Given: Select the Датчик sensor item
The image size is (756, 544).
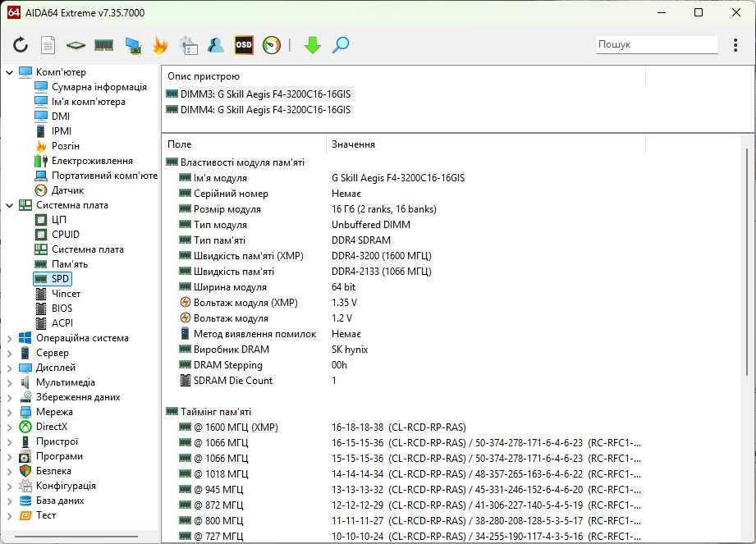Looking at the screenshot, I should pos(59,190).
